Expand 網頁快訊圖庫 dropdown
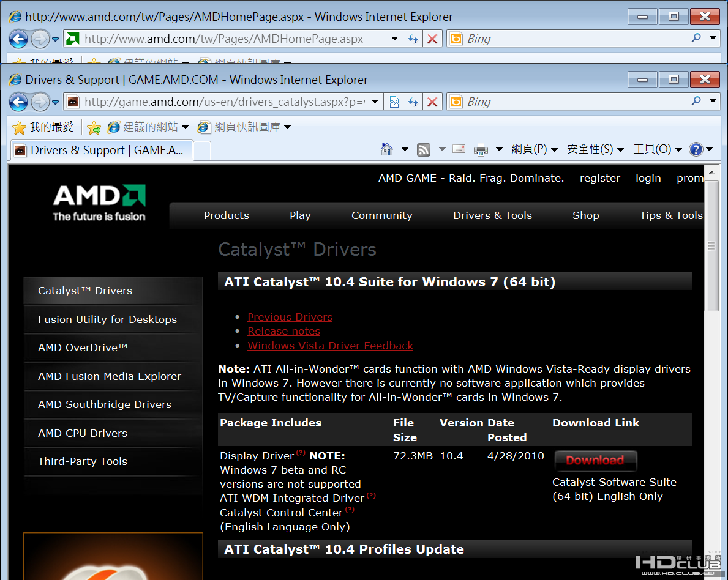The width and height of the screenshot is (728, 580). pos(287,127)
